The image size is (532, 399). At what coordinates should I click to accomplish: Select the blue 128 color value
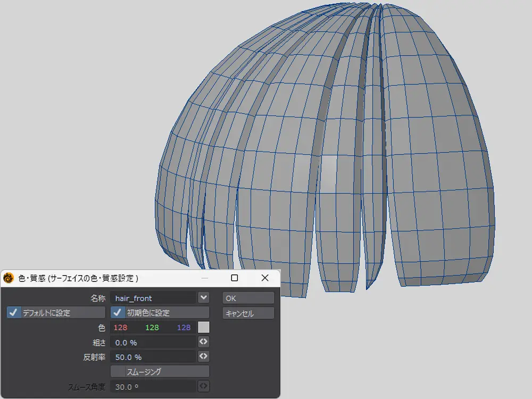[x=184, y=328]
